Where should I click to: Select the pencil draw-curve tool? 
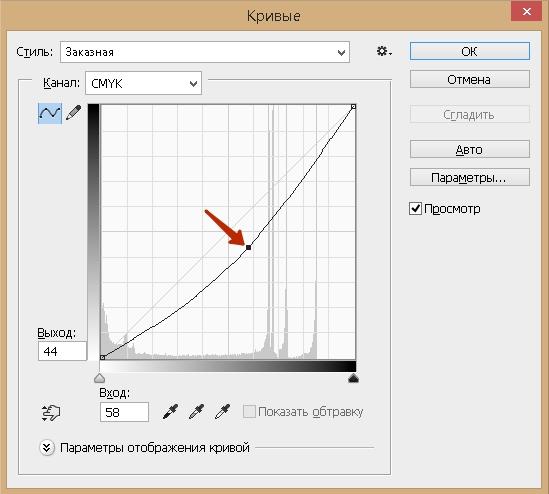click(74, 113)
